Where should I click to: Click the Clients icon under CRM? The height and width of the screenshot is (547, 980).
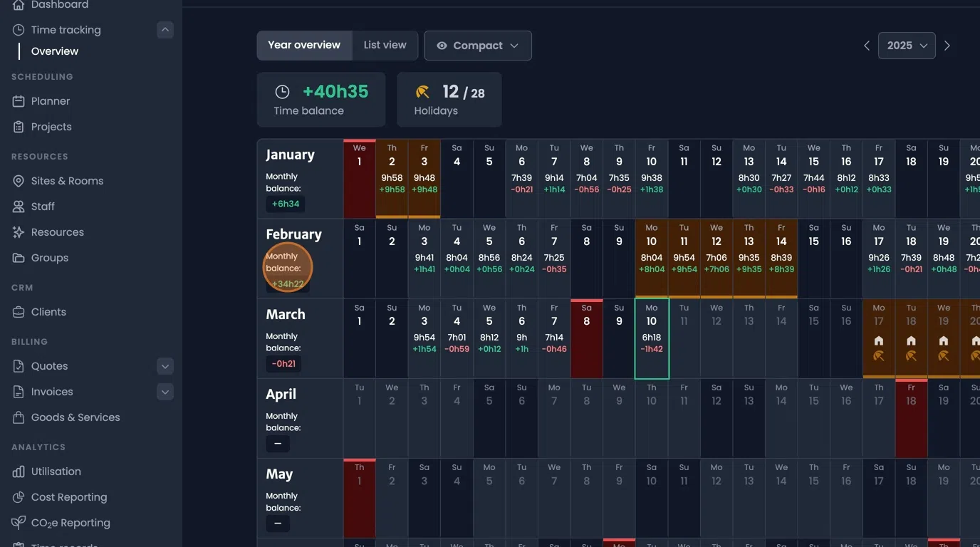(x=17, y=311)
